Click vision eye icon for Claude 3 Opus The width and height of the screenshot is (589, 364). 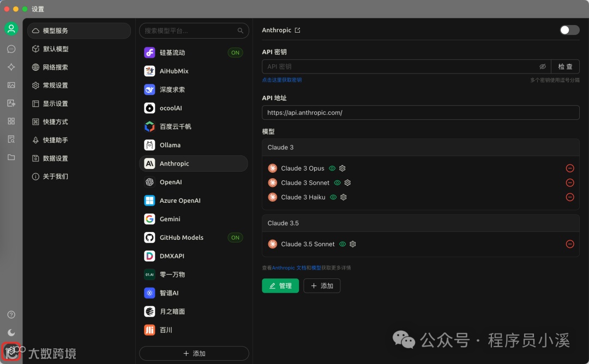click(332, 168)
